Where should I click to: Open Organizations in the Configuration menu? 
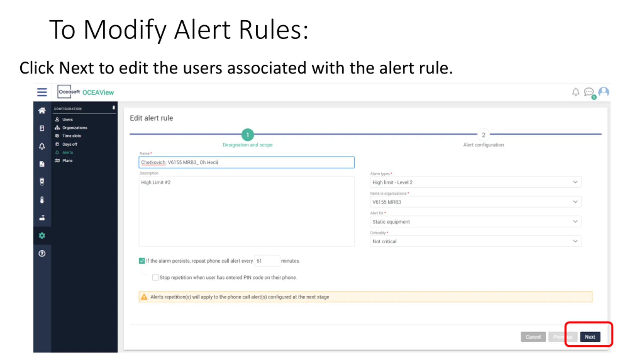[71, 128]
